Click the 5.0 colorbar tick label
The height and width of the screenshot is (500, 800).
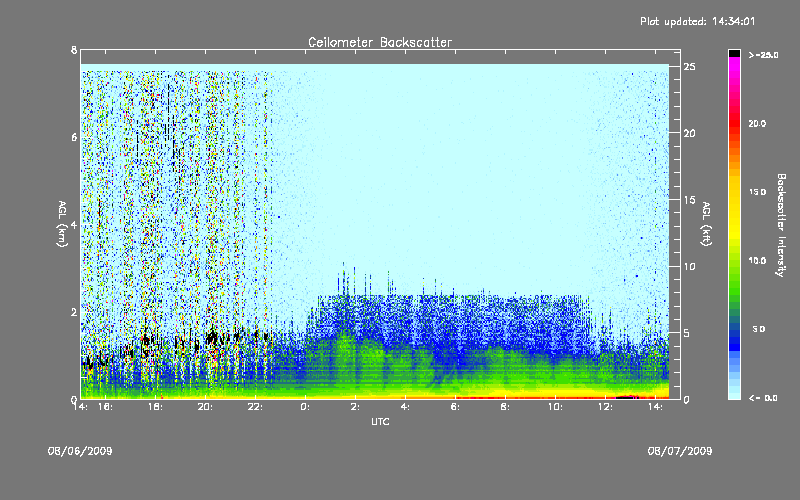point(759,329)
